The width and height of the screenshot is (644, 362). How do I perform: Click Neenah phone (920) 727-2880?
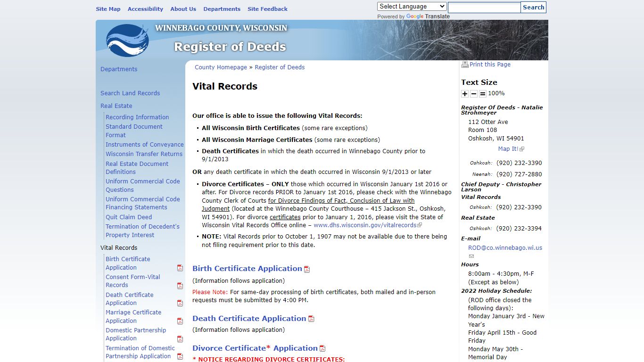tap(519, 174)
